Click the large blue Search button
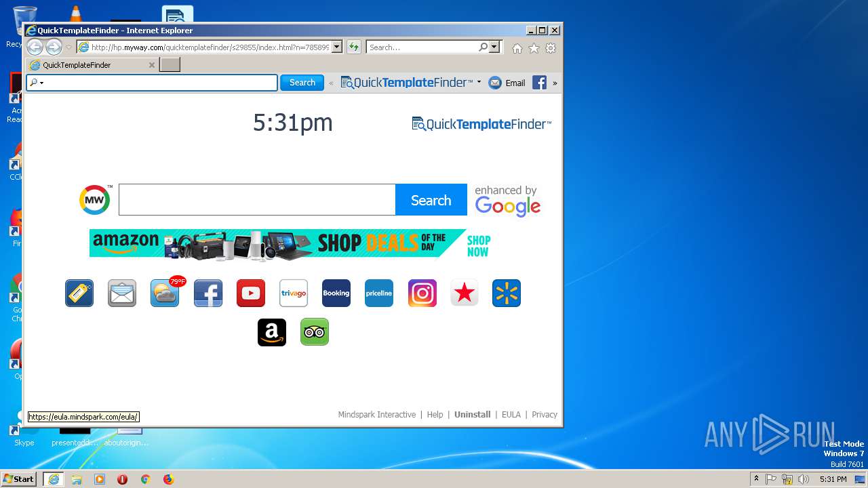The image size is (868, 488). tap(431, 200)
